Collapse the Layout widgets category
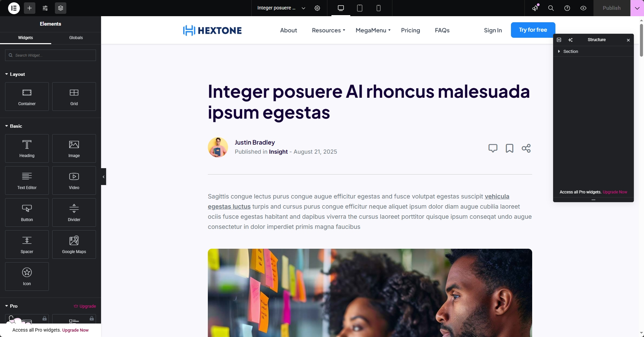Screen dimensions: 644x337 point(15,74)
